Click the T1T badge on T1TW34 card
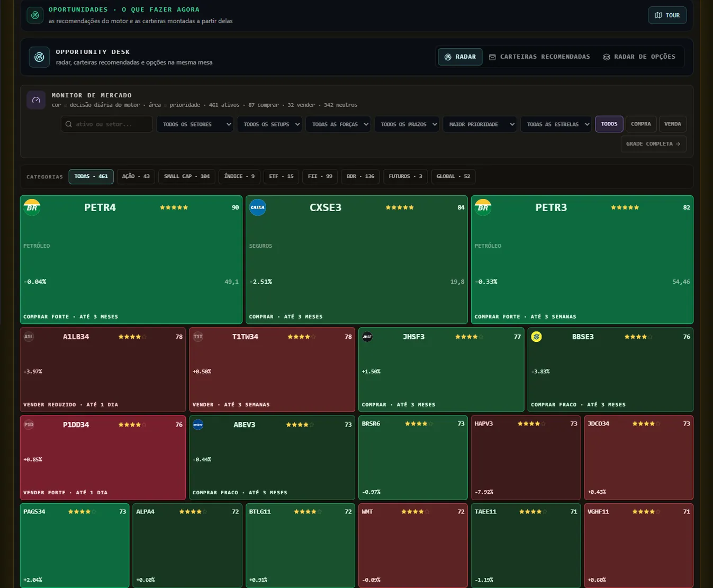This screenshot has width=713, height=588. tap(198, 337)
